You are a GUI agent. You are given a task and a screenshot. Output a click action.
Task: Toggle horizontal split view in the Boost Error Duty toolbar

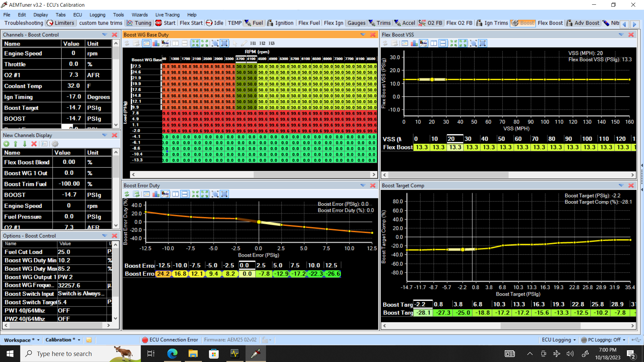pyautogui.click(x=184, y=194)
